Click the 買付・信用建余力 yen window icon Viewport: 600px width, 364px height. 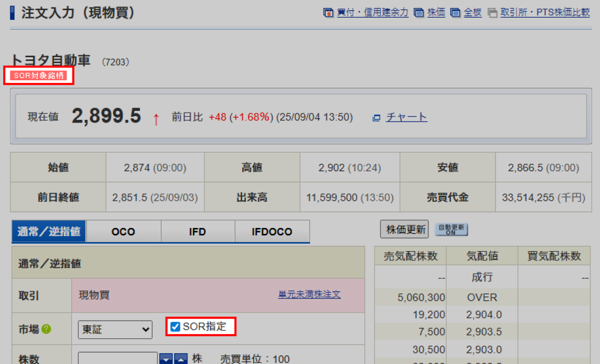pyautogui.click(x=328, y=13)
